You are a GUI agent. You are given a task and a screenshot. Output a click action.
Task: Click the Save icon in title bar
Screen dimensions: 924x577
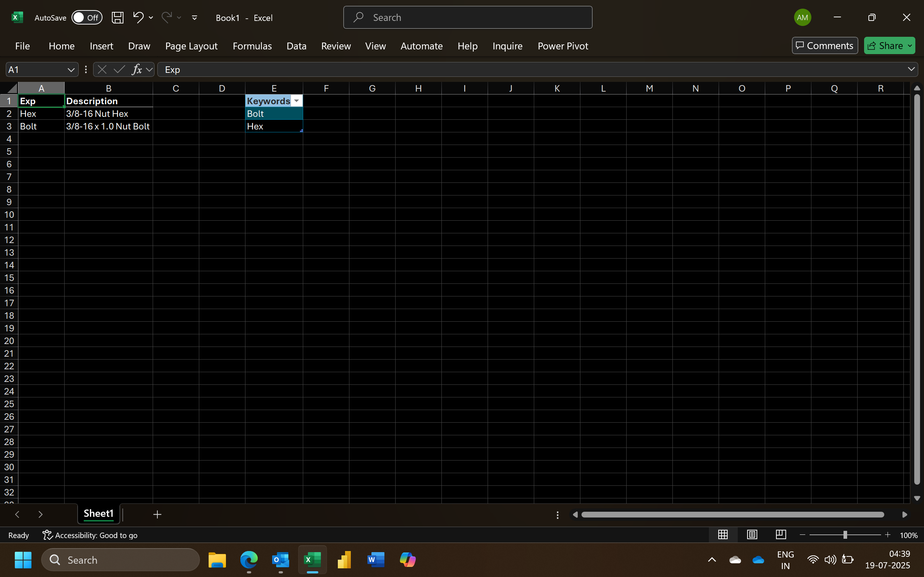tap(117, 18)
